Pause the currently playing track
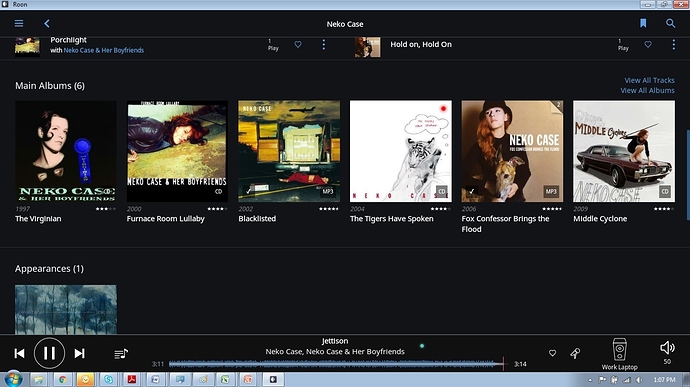The height and width of the screenshot is (387, 690). 49,353
